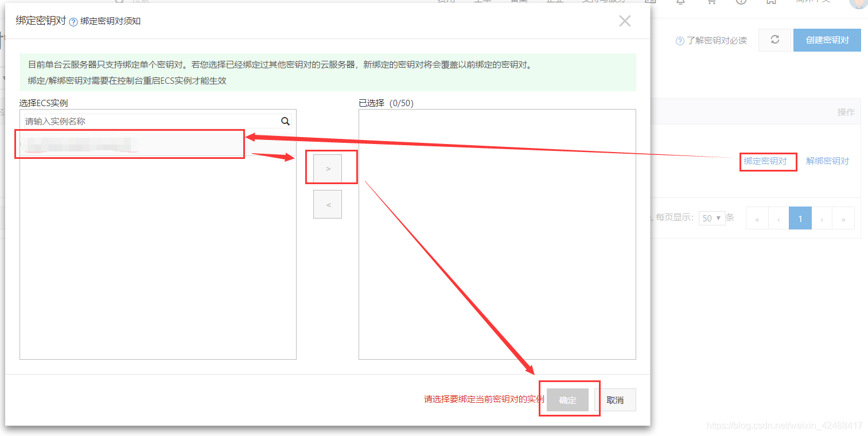This screenshot has height=436, width=868.
Task: Open 了解密钥对必读 help link
Action: (717, 41)
